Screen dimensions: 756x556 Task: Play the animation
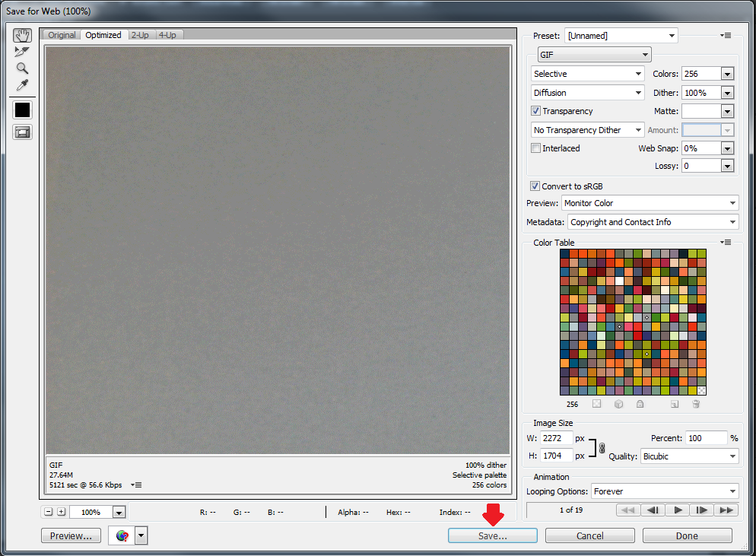click(678, 510)
